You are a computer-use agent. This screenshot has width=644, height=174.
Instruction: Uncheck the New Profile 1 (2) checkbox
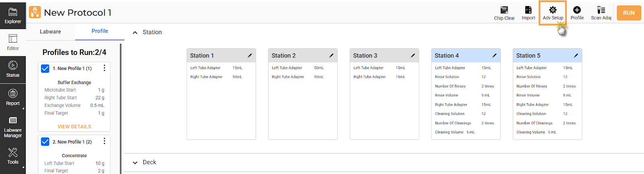tap(45, 142)
